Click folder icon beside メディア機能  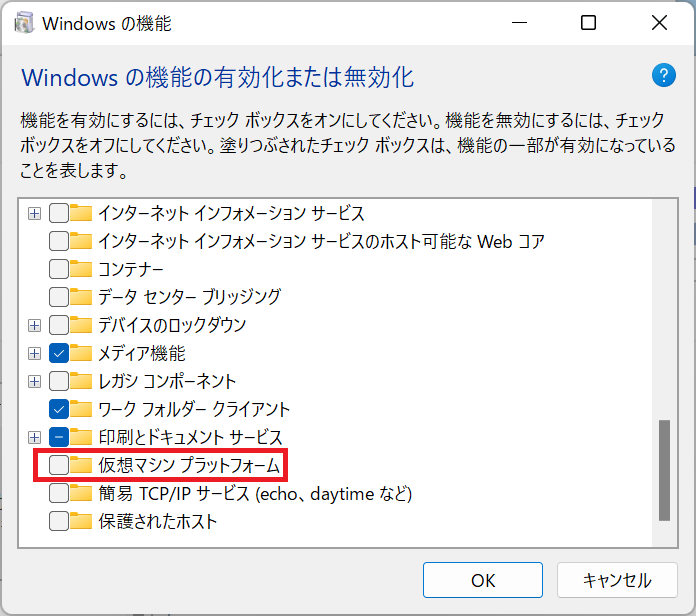tap(81, 353)
